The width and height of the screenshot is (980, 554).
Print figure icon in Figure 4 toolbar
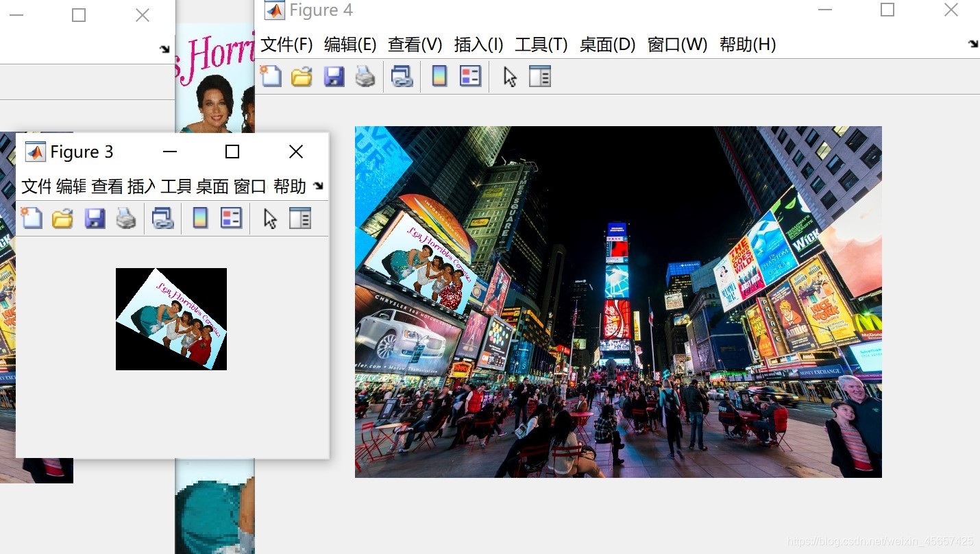(x=365, y=76)
